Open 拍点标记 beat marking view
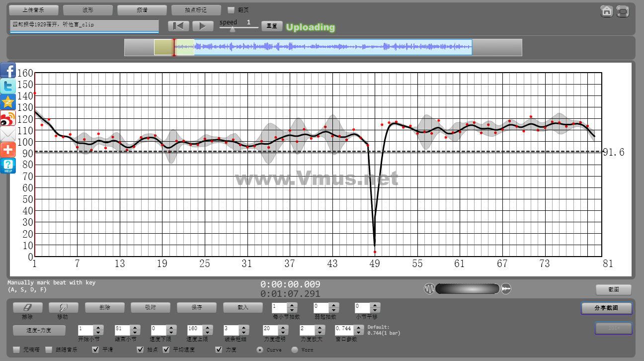This screenshot has height=361, width=644. coord(196,10)
